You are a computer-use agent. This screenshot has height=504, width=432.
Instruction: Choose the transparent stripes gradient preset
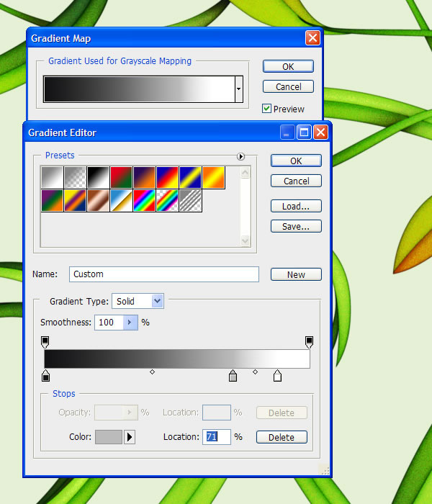(x=191, y=201)
